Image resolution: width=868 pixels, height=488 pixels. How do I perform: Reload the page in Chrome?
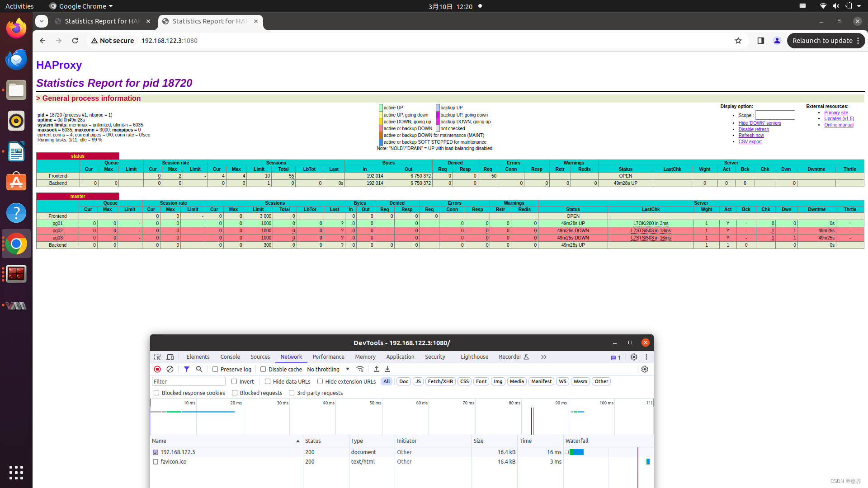coord(75,41)
